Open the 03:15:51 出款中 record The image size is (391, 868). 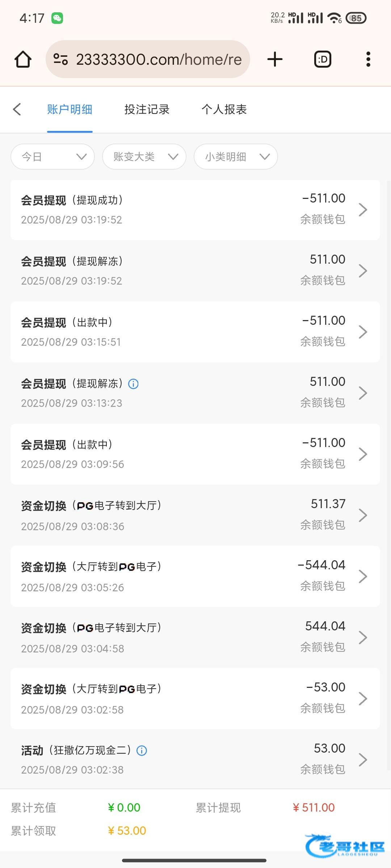click(x=195, y=332)
